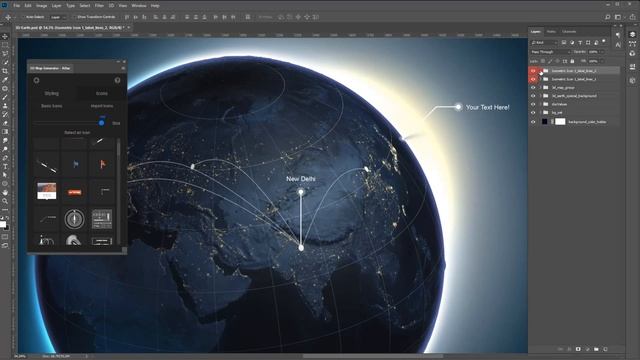Switch to the Channels panel tab
Image resolution: width=640 pixels, height=360 pixels.
pos(569,31)
